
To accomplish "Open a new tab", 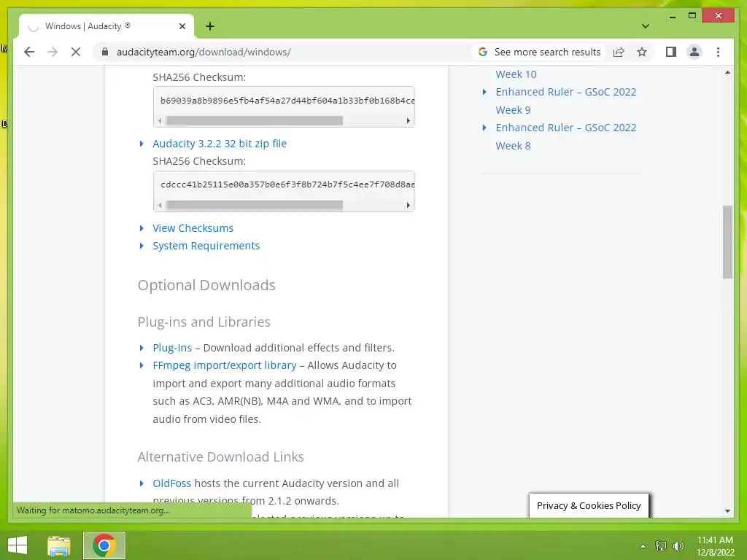I will 210,26.
